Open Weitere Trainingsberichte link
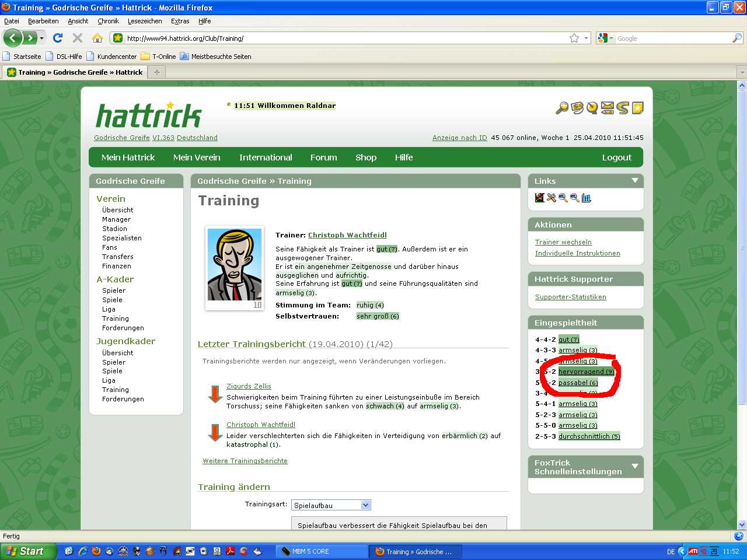 245,461
